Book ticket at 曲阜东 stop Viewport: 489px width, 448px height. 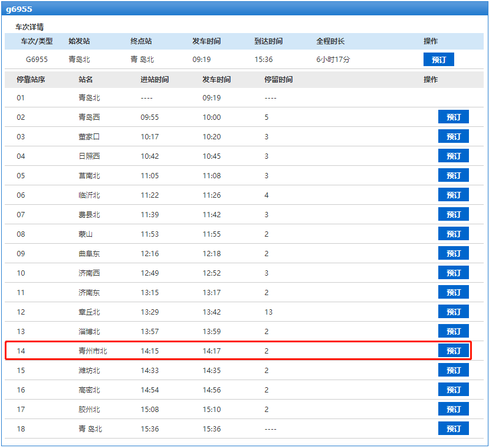pyautogui.click(x=453, y=253)
